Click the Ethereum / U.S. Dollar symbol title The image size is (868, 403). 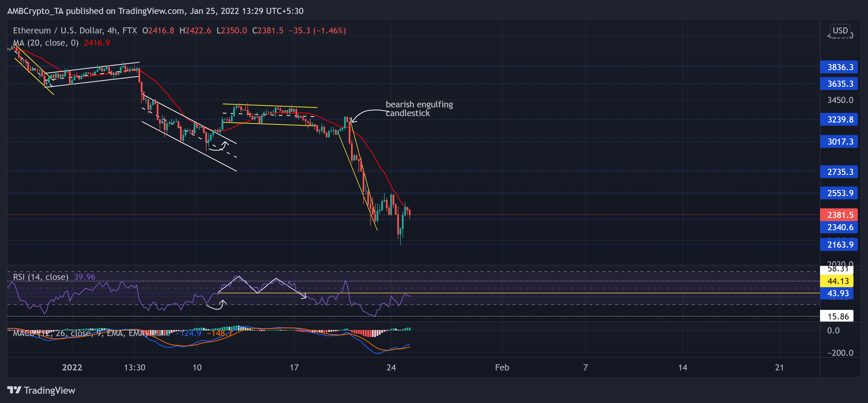(75, 31)
